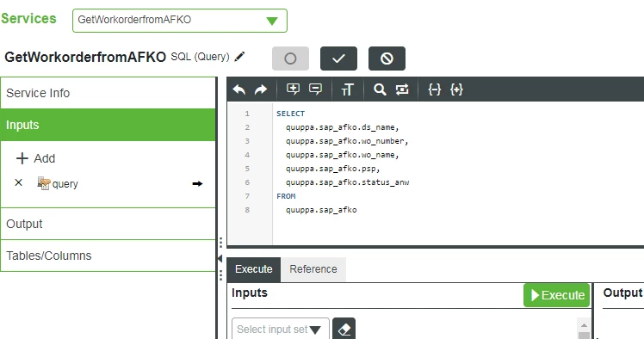The image size is (644, 339).
Task: Collapse code blocks with braces-minus icon
Action: (x=435, y=89)
